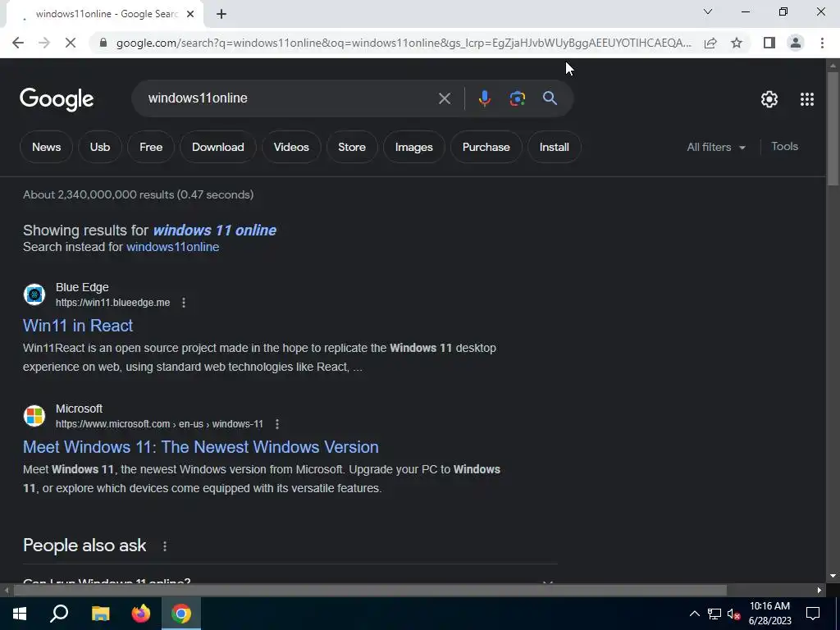Open more options for Blue Edge result

(184, 303)
